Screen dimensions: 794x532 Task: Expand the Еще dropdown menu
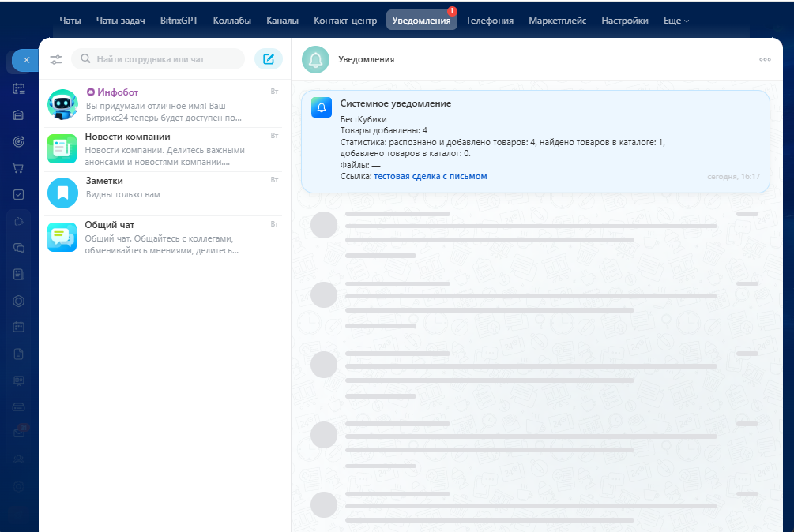click(676, 21)
